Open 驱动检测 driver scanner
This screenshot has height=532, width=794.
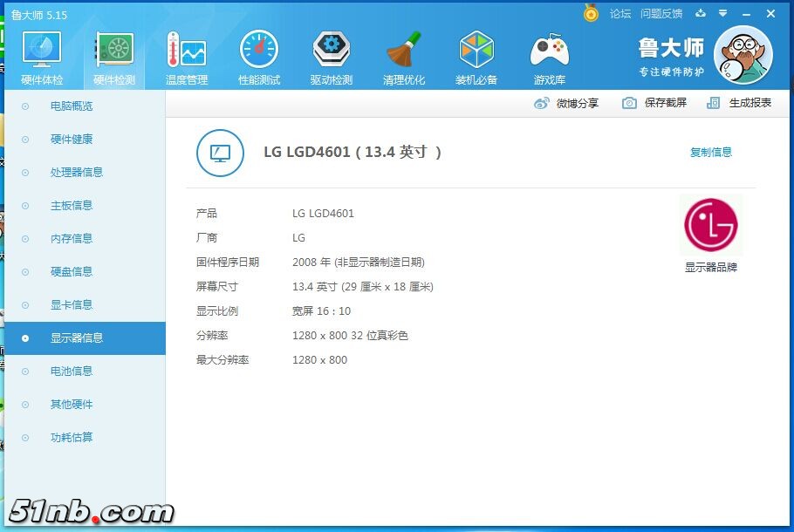331,55
